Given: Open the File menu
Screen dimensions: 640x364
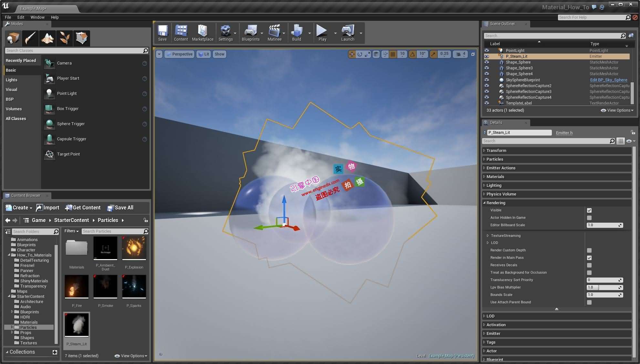Looking at the screenshot, I should [8, 17].
